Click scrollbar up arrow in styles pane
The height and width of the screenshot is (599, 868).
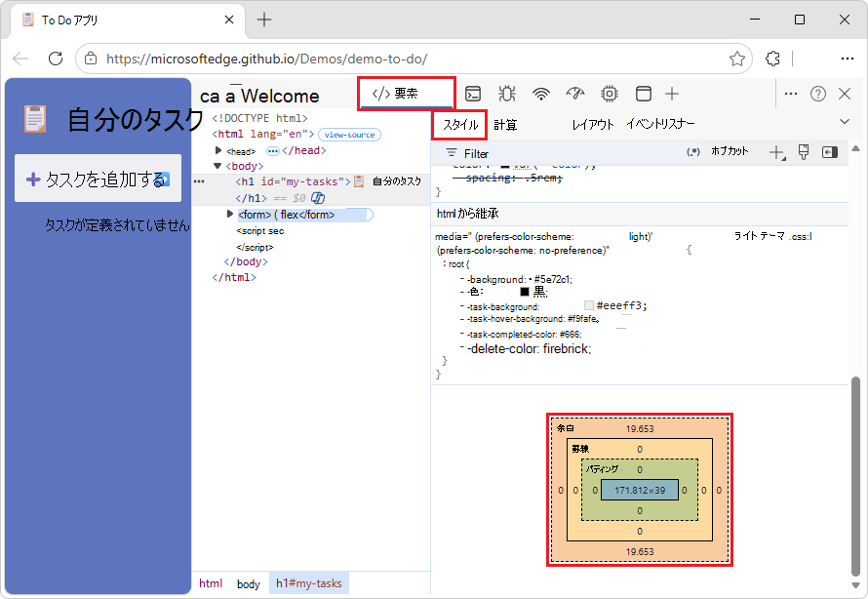point(856,148)
